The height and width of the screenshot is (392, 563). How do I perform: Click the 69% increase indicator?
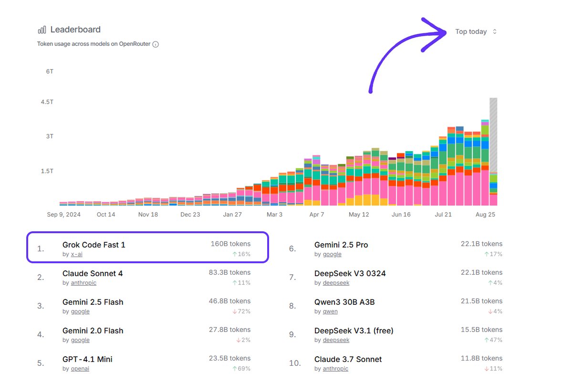point(241,369)
